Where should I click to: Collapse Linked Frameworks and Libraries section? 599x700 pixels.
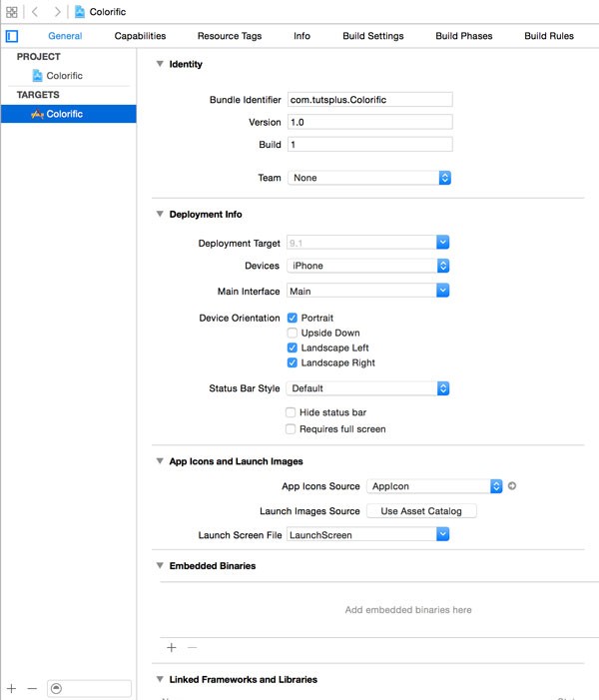tap(160, 679)
